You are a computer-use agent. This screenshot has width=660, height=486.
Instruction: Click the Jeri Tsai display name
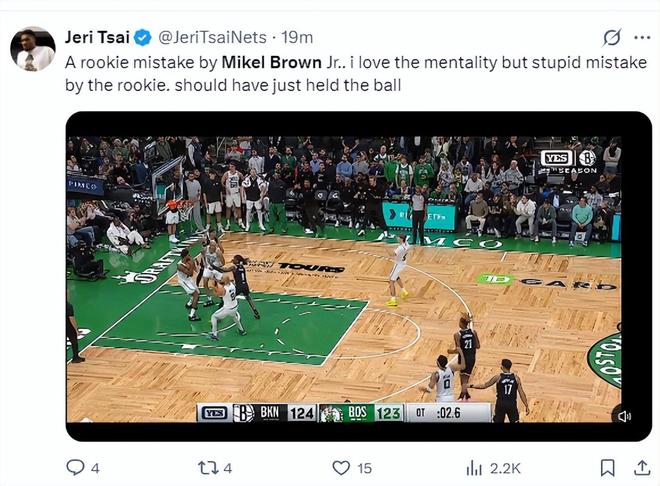click(x=97, y=37)
